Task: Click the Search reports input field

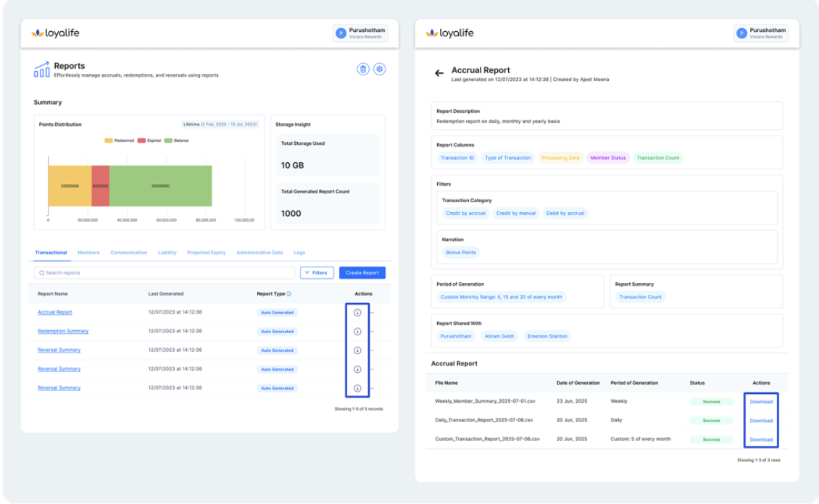Action: (x=165, y=273)
